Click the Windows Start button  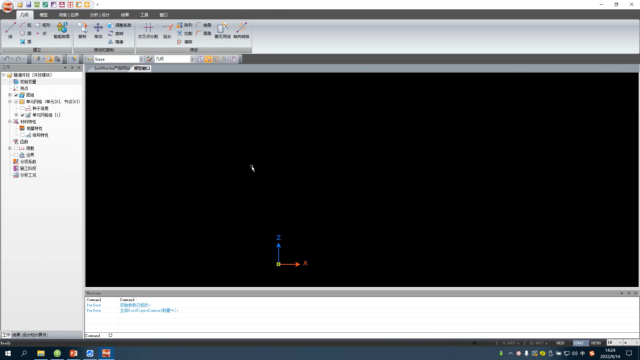8,353
